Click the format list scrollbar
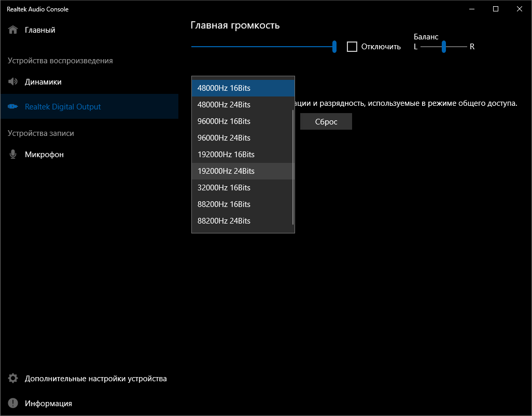Viewport: 532px width, 416px height. (293, 166)
